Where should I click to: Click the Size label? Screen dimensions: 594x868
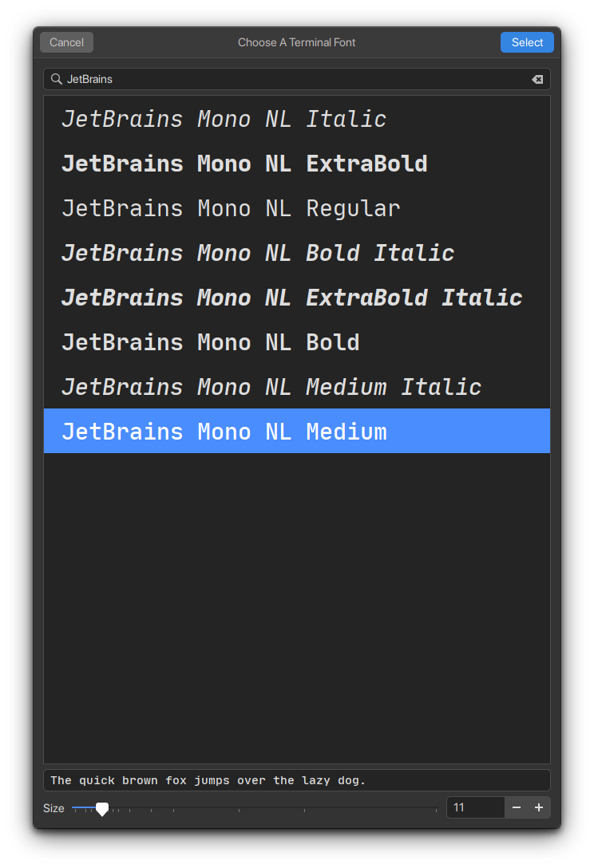point(53,807)
